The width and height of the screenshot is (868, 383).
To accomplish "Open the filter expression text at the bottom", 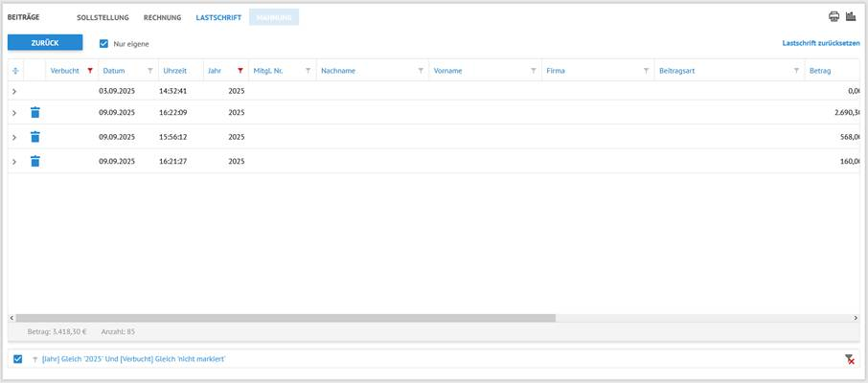I will (x=134, y=359).
